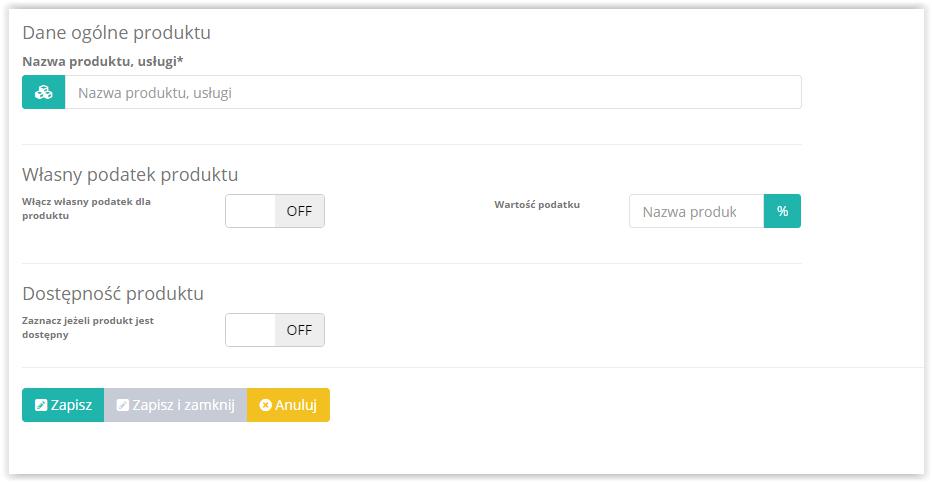Image resolution: width=932 pixels, height=482 pixels.
Task: Click the OFF label of the availability switch
Action: (299, 330)
